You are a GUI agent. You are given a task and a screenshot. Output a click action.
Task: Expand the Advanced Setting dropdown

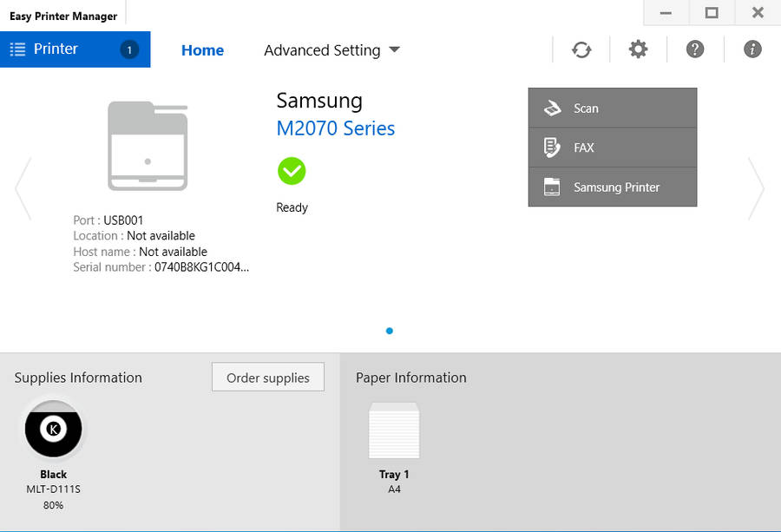point(331,50)
